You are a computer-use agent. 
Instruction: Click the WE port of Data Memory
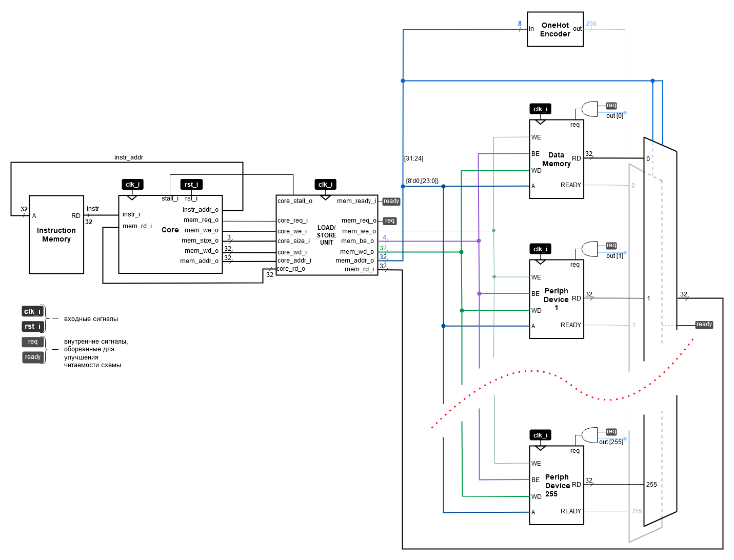pyautogui.click(x=536, y=137)
